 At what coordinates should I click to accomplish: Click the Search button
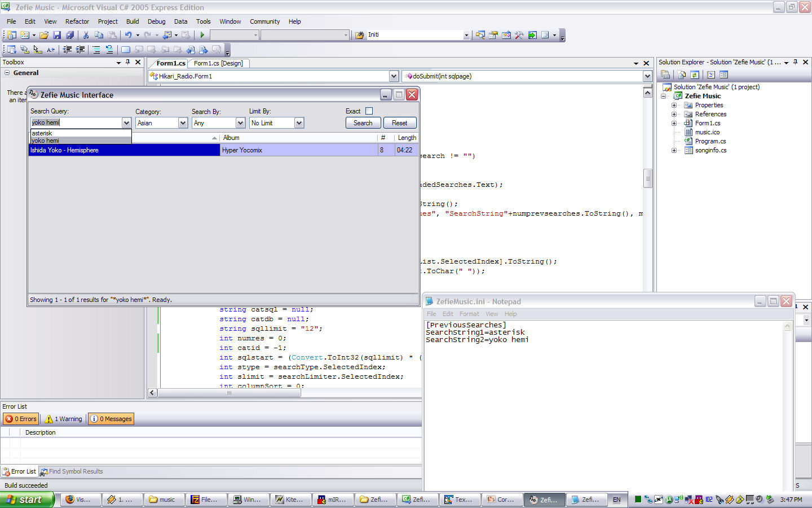[x=363, y=123]
